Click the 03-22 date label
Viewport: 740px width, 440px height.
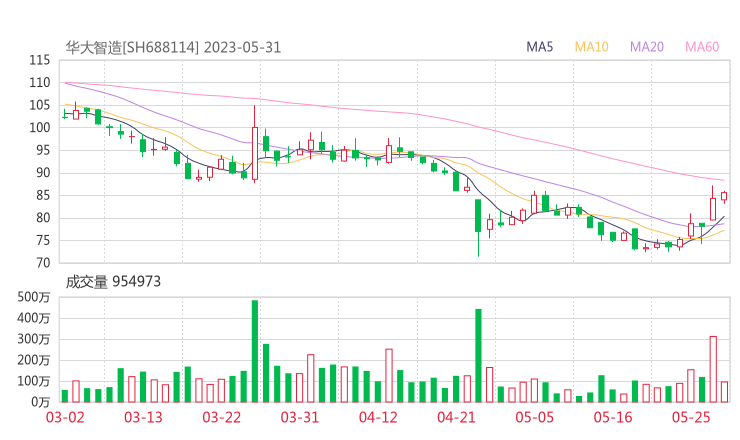tap(221, 417)
